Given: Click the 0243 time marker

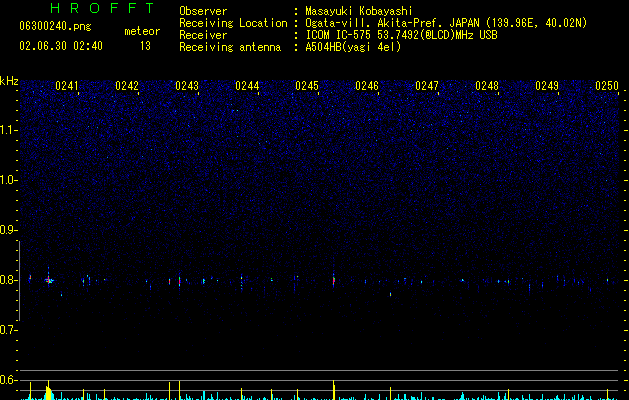Looking at the screenshot, I should click(x=187, y=86).
